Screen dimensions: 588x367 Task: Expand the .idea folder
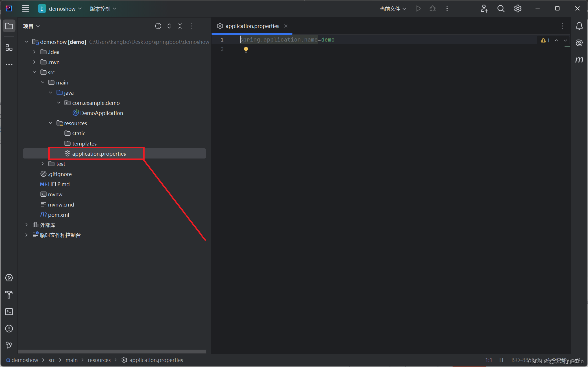pos(34,52)
